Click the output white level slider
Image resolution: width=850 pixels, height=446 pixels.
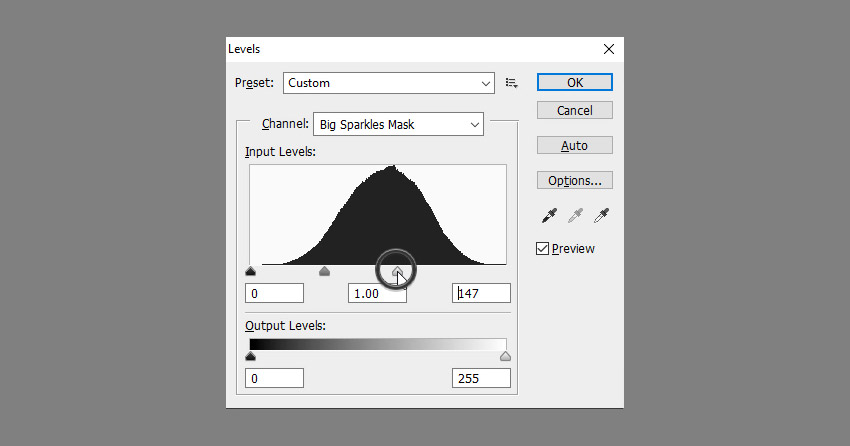tap(505, 356)
